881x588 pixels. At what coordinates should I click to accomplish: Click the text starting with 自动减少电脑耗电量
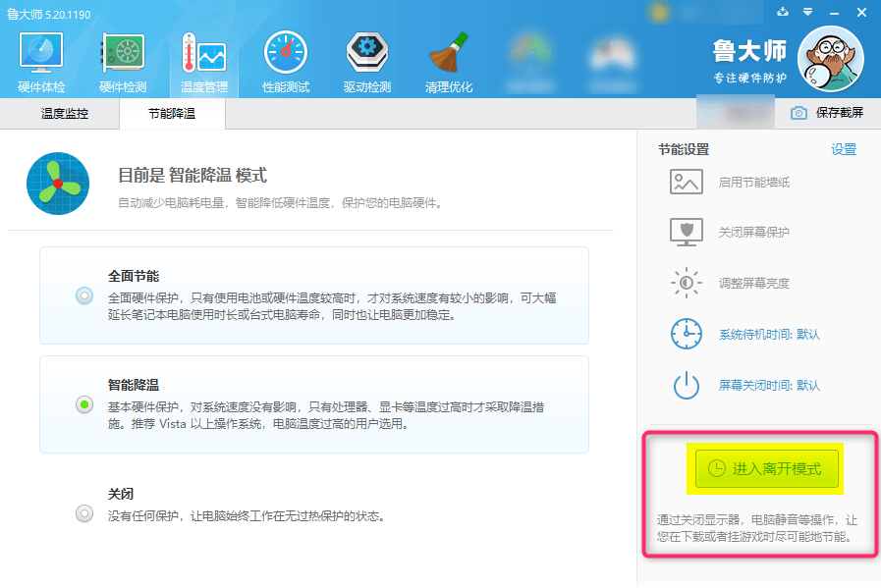point(280,203)
